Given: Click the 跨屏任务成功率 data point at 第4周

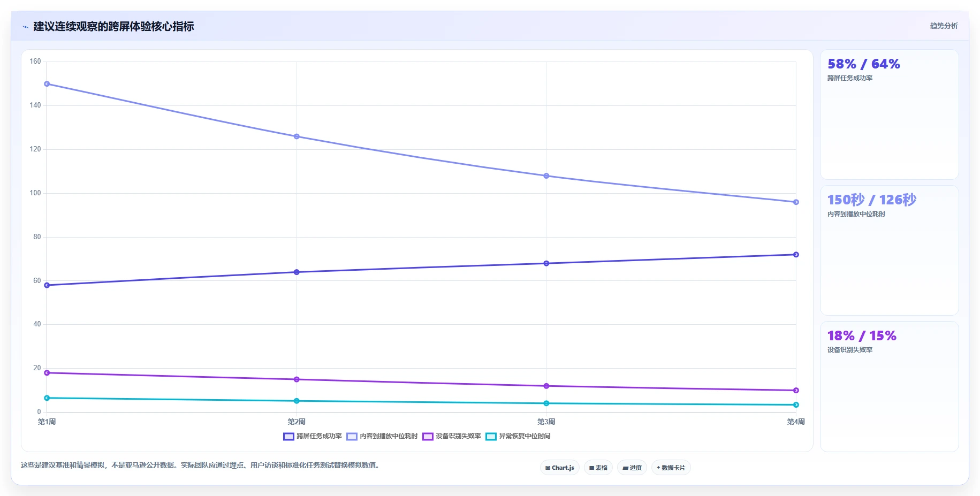Looking at the screenshot, I should click(x=796, y=255).
